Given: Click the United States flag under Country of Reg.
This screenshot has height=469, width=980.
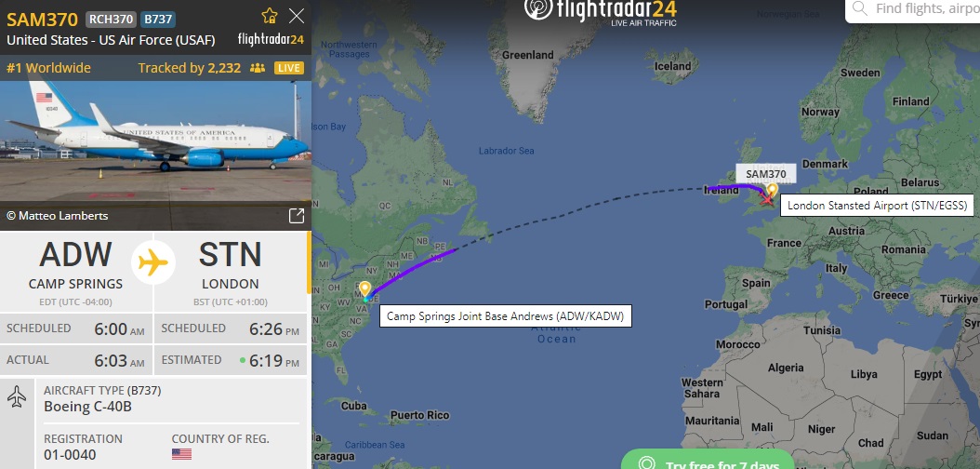Looking at the screenshot, I should pyautogui.click(x=181, y=454).
